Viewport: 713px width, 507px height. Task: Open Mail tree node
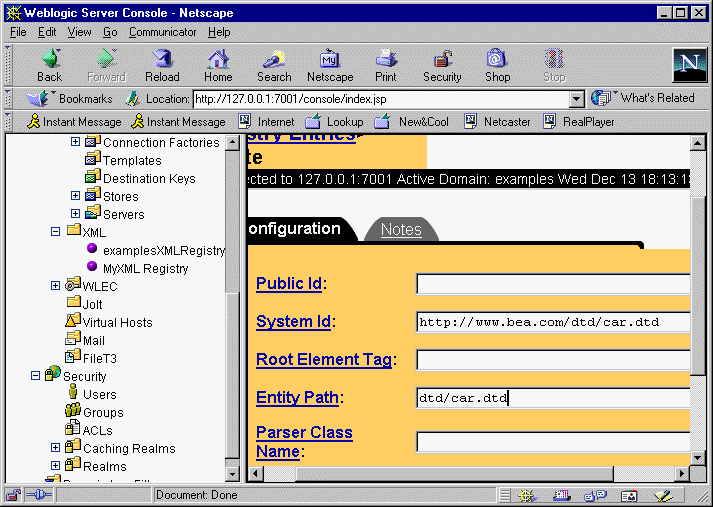pos(94,341)
